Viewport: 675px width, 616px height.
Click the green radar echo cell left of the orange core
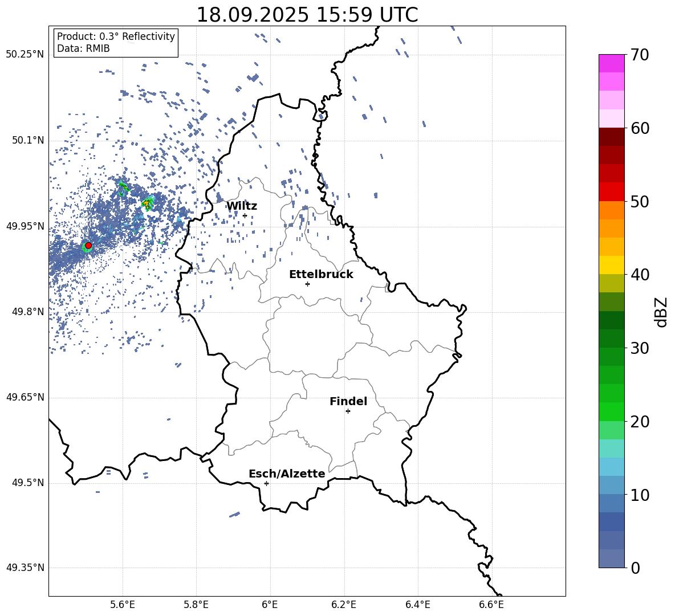[123, 187]
